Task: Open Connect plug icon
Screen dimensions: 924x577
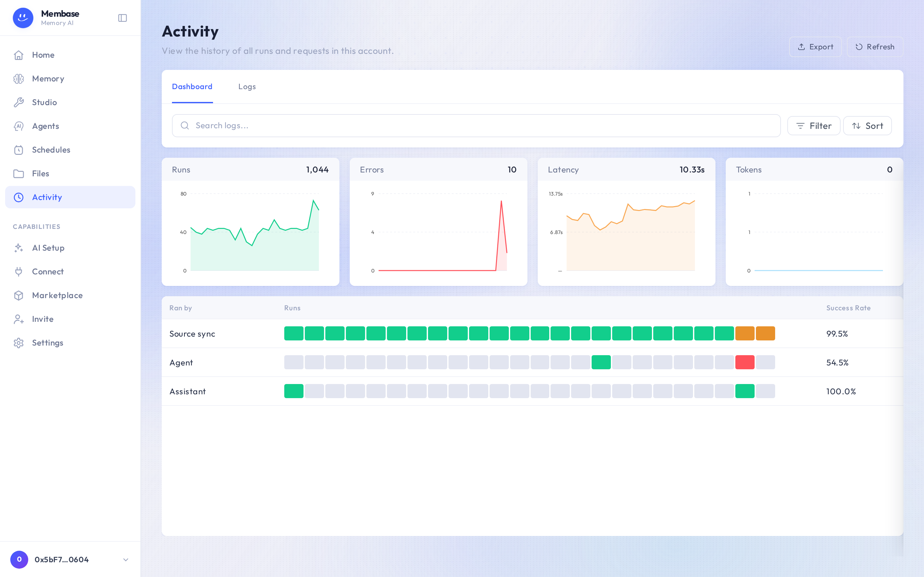Action: pos(19,271)
